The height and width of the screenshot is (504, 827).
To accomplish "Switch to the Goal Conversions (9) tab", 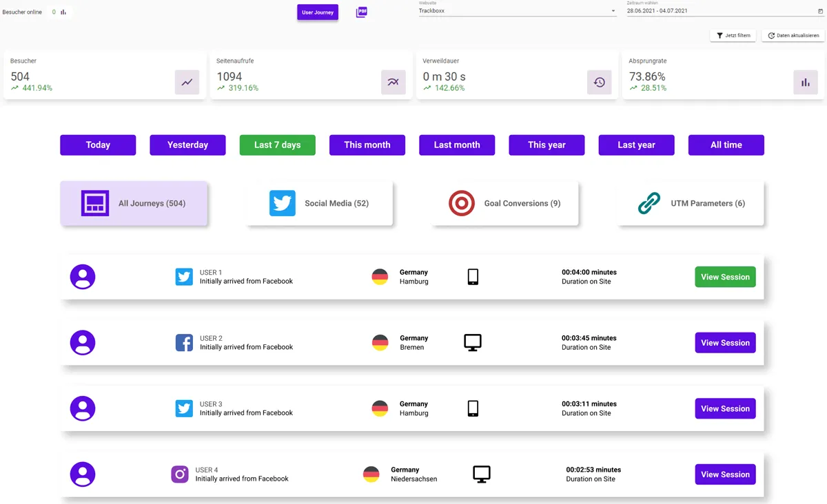I will [506, 203].
